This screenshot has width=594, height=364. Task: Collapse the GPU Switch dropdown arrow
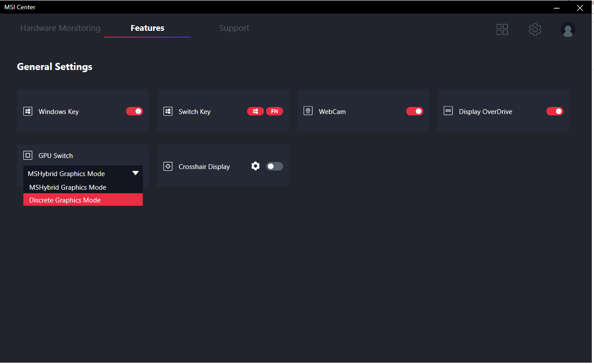(x=136, y=173)
